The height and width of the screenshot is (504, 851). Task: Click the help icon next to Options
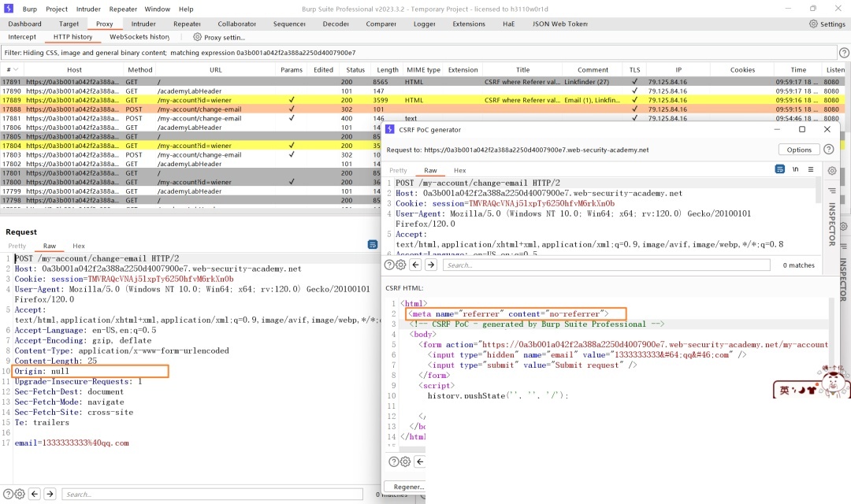(x=829, y=149)
